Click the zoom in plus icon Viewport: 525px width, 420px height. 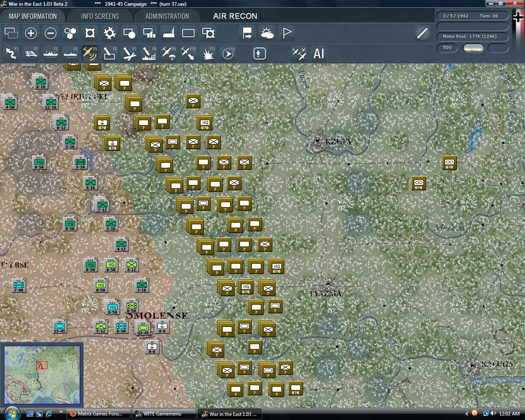tap(31, 33)
